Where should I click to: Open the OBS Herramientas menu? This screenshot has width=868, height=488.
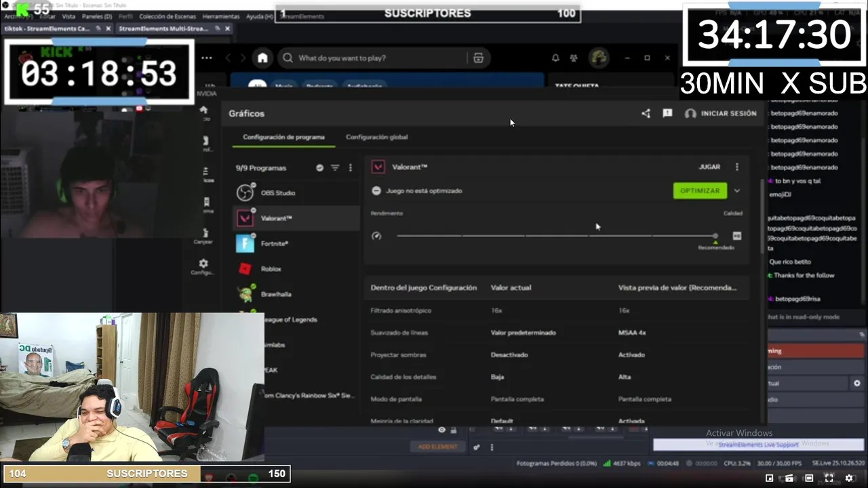pyautogui.click(x=221, y=16)
